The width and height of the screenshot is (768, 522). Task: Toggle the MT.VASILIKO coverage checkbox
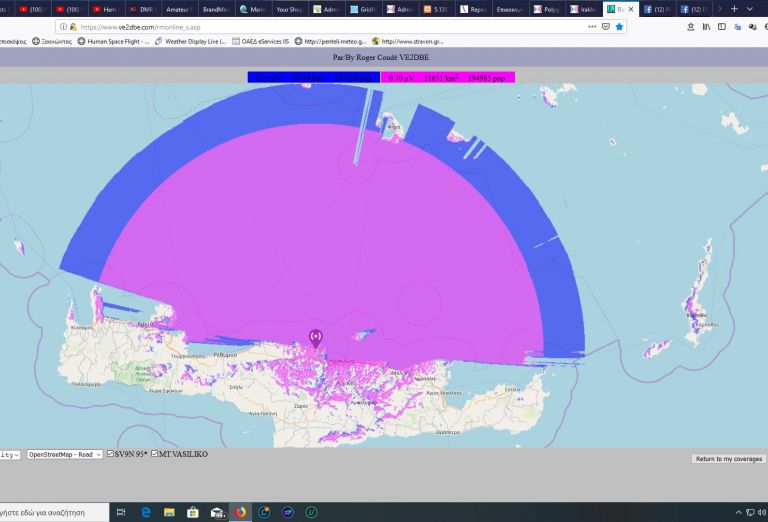[x=155, y=455]
